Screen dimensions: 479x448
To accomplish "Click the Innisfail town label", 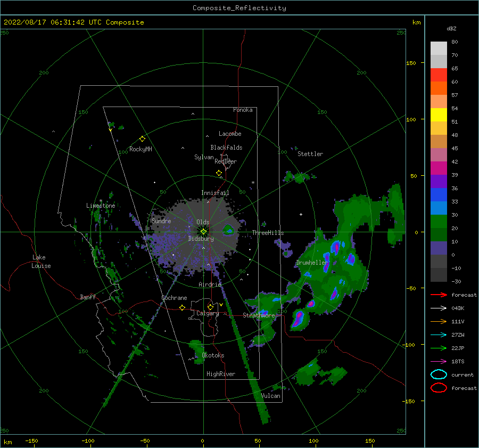I will [x=215, y=193].
